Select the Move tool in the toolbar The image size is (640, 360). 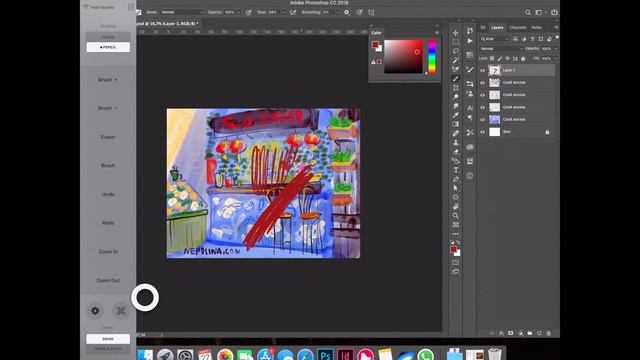click(x=456, y=33)
